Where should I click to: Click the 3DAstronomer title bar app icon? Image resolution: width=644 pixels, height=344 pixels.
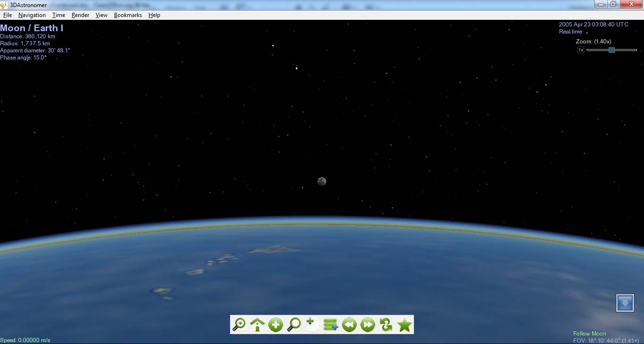point(4,5)
